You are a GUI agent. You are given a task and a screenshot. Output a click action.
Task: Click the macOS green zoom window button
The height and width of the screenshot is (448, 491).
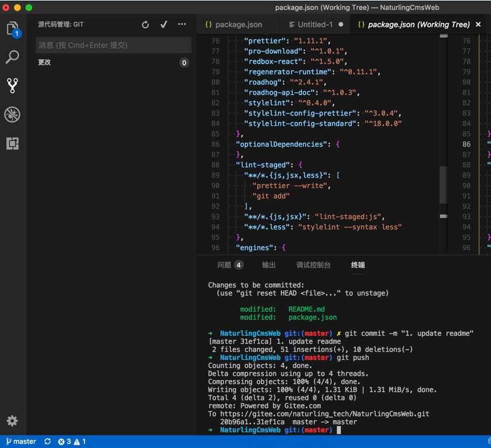point(29,7)
